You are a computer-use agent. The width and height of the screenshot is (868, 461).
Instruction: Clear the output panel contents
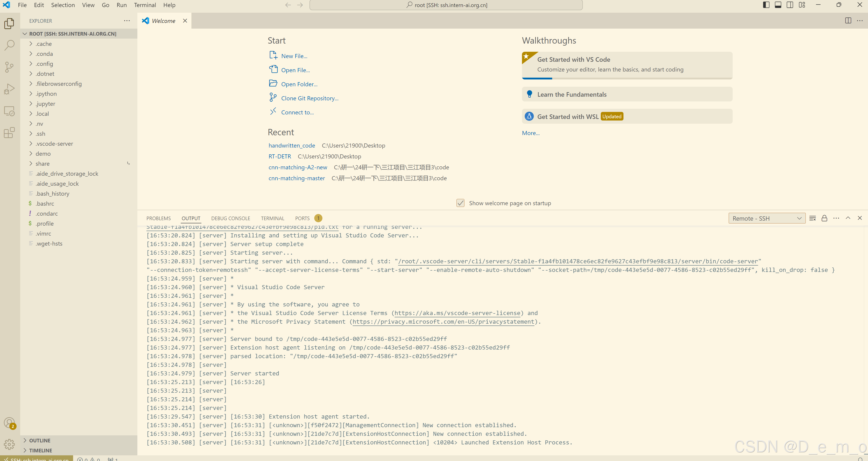(812, 218)
